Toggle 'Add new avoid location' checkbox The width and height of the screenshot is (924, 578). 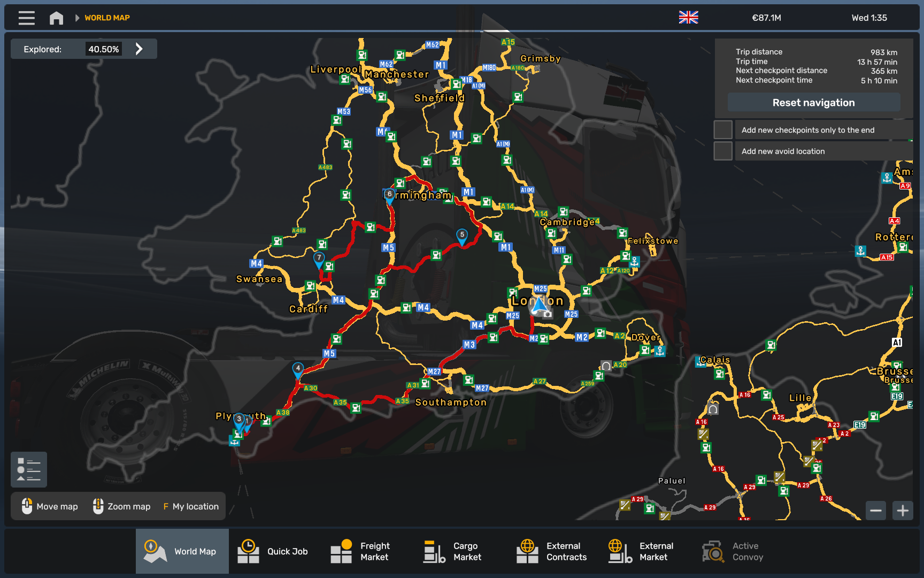pos(723,151)
